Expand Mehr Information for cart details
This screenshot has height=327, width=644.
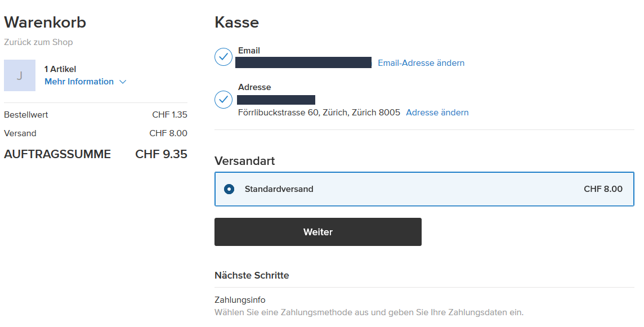pos(79,82)
